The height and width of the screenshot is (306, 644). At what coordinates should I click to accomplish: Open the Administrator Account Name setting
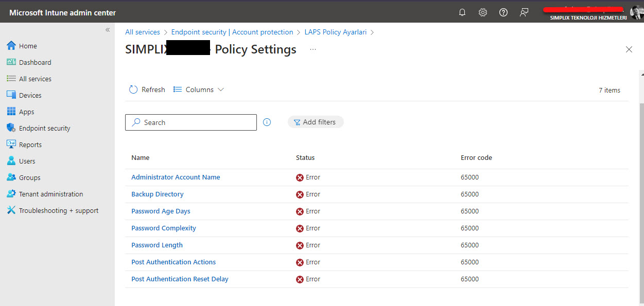tap(176, 177)
